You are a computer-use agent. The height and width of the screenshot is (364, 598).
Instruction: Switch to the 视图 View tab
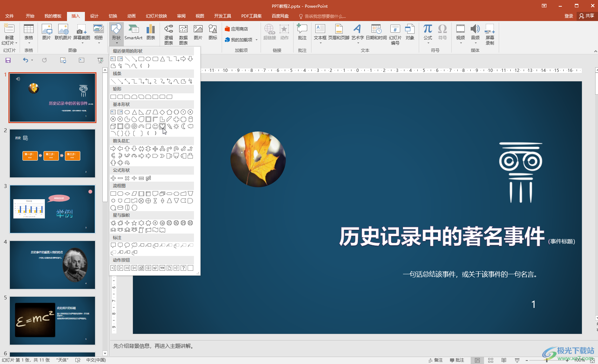coord(200,16)
